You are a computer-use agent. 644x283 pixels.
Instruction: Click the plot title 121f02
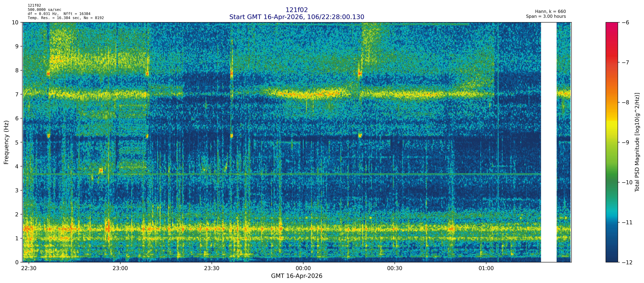tap(297, 10)
